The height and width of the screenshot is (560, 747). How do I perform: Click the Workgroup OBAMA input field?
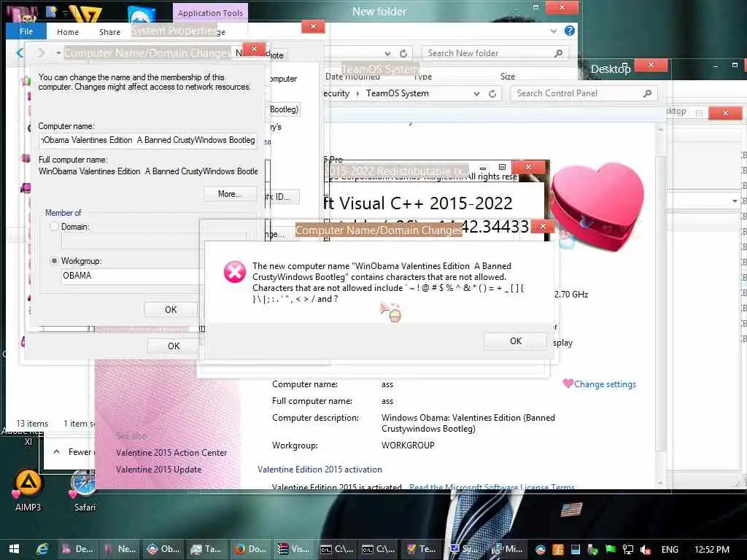(131, 276)
